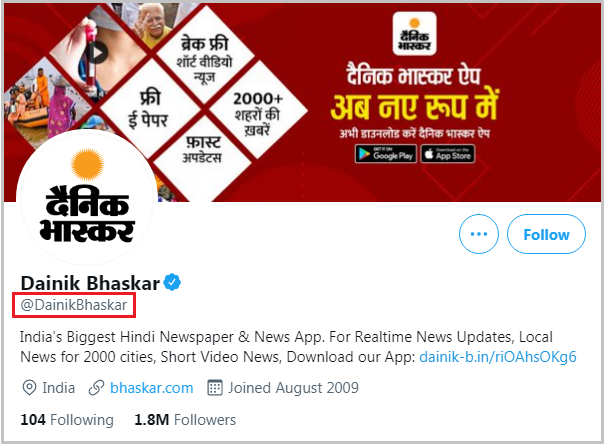Click the @DainikBhaskar handle

coord(74,305)
